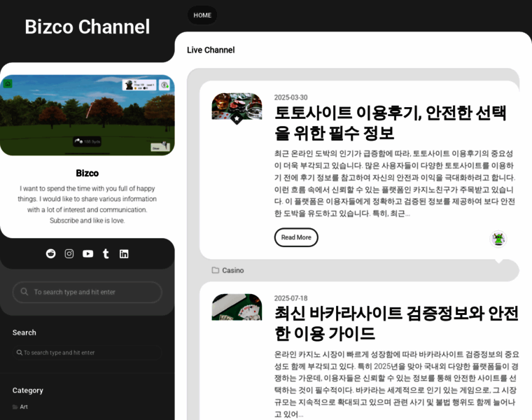Open the Casino category link
The width and height of the screenshot is (532, 420).
click(x=232, y=270)
